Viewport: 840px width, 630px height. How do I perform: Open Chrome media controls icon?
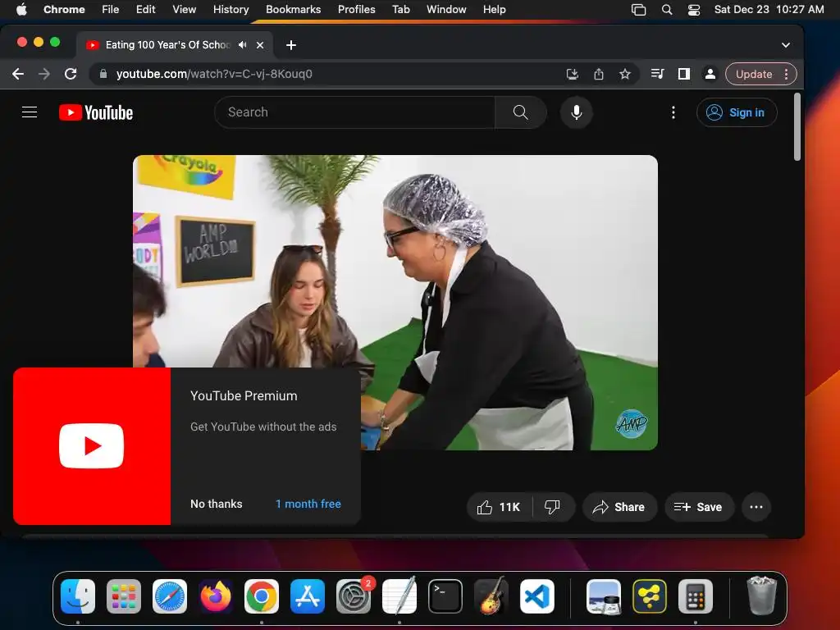[657, 74]
